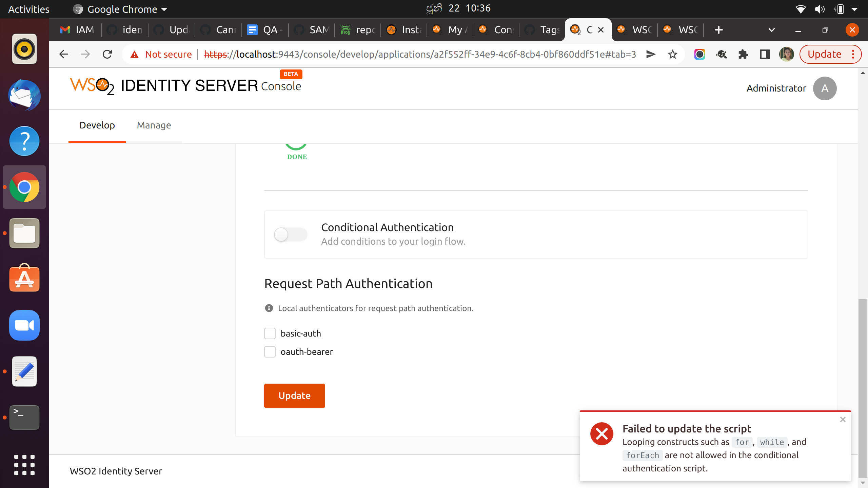This screenshot has height=488, width=868.
Task: Check the oauth-bearer checkbox
Action: (x=270, y=352)
